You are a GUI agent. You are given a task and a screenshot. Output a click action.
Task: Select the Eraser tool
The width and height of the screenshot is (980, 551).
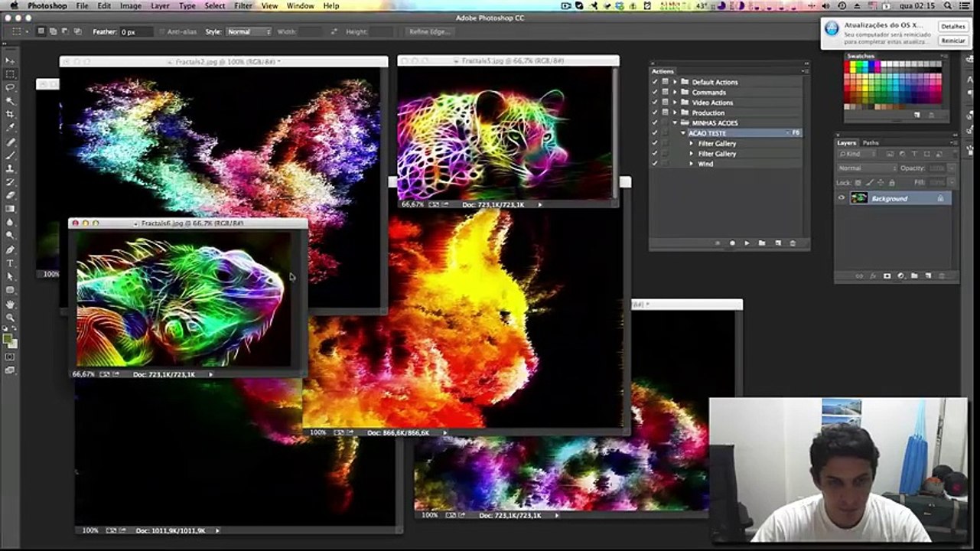point(11,195)
